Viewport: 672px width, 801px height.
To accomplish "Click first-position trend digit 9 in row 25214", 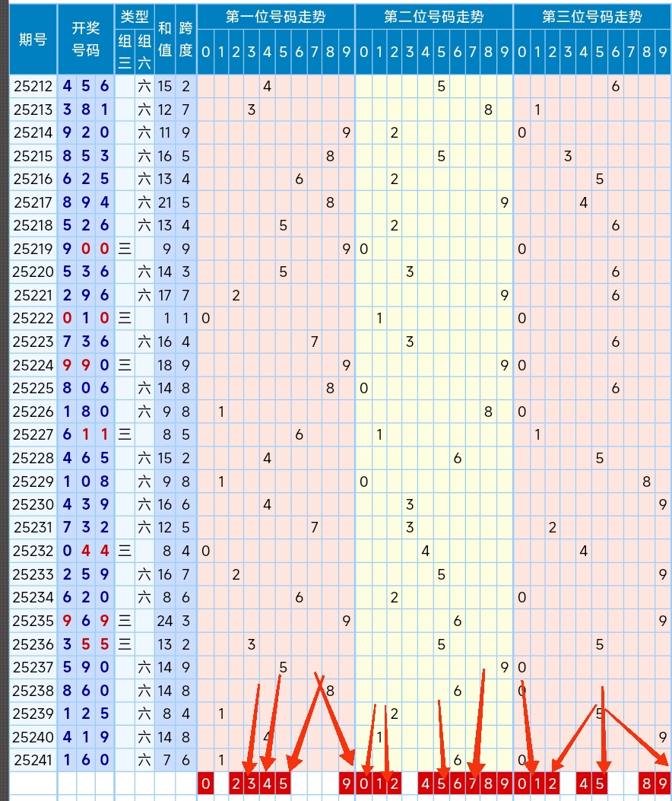I will point(347,133).
